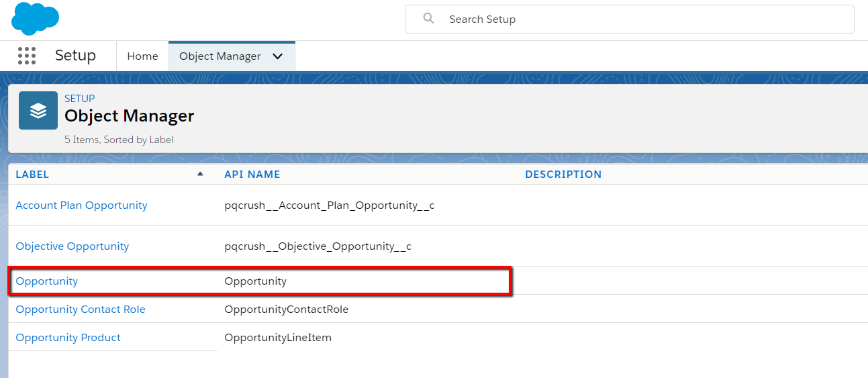Click the SETUP breadcrumb link
868x378 pixels.
point(79,99)
